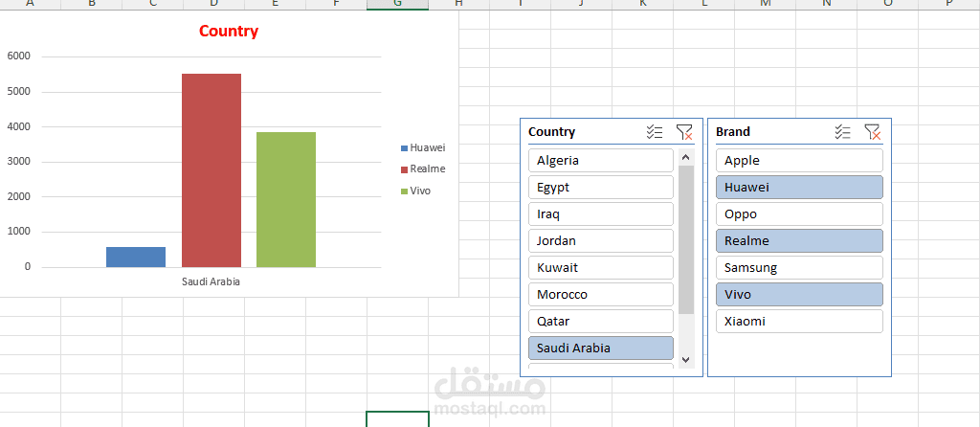Toggle Huawei in Brand slicer
This screenshot has height=427, width=980.
(799, 187)
